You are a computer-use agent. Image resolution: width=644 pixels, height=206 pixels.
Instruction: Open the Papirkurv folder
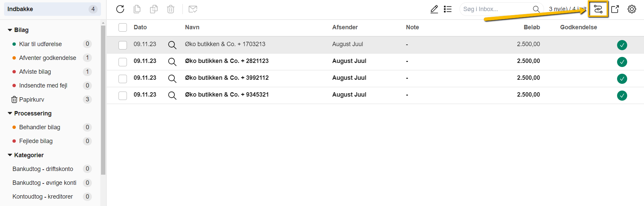(x=31, y=100)
